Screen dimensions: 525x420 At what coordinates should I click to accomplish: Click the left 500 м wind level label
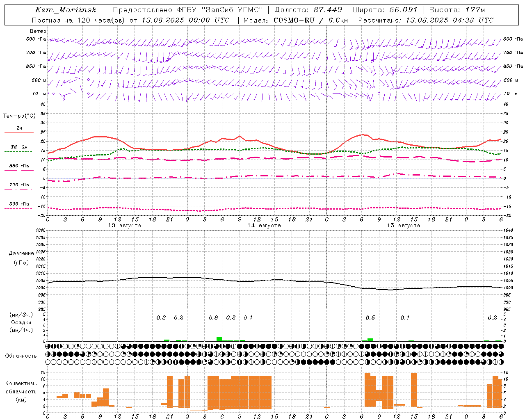click(x=39, y=80)
